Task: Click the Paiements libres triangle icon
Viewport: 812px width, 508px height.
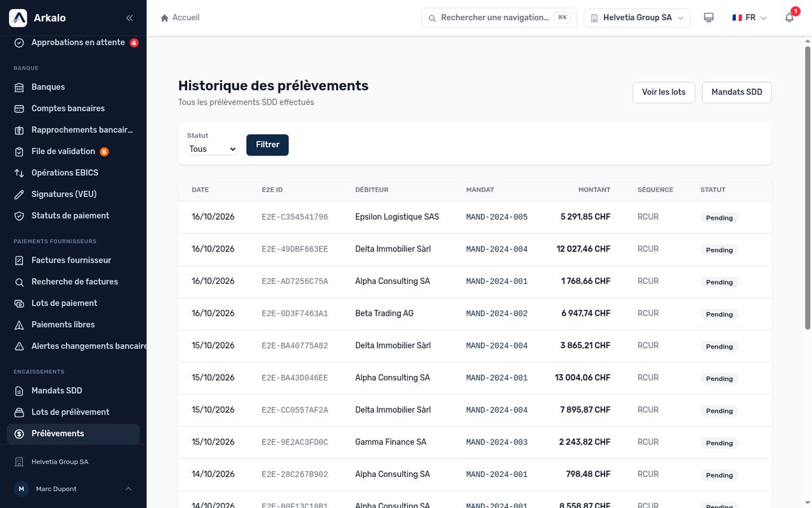Action: (19, 324)
